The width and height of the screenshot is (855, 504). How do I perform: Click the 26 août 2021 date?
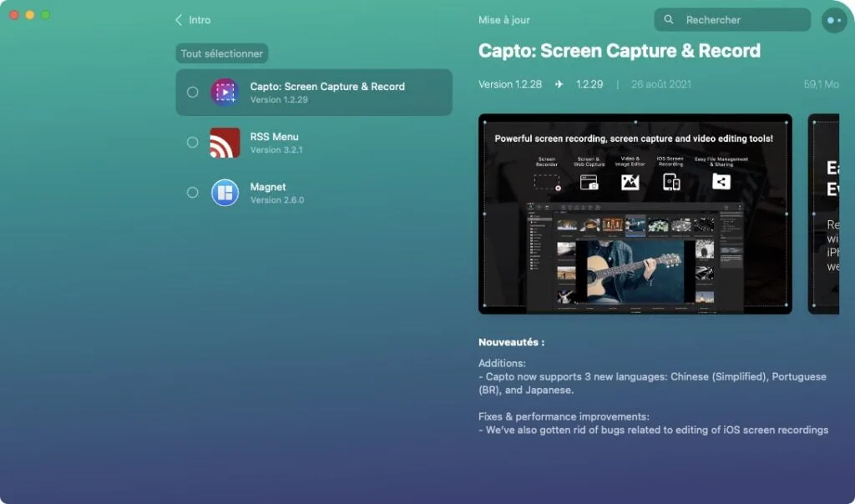(x=661, y=84)
